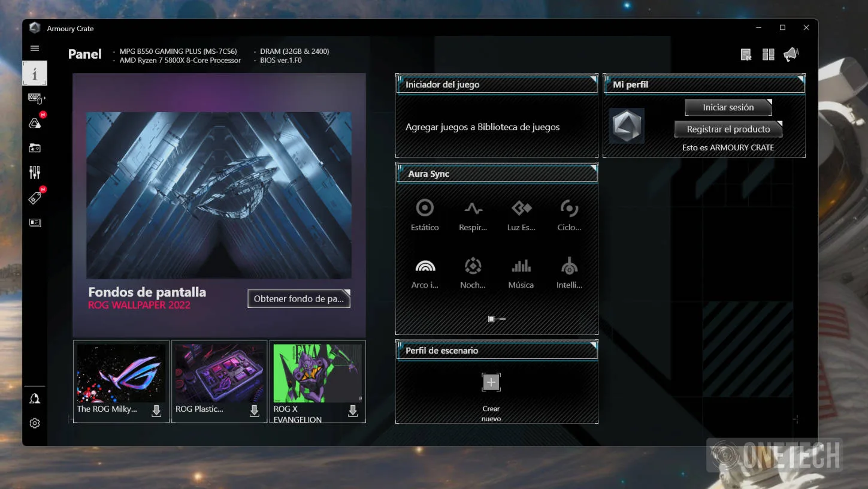
Task: Download the ROG Plastic... wallpaper
Action: pos(255,411)
